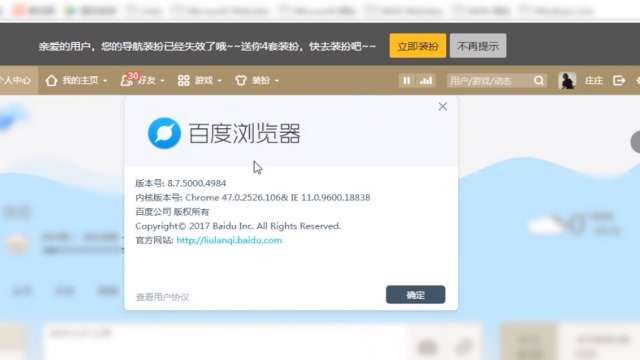Click the Baidu browser logo icon
This screenshot has height=360, width=640.
pyautogui.click(x=164, y=133)
